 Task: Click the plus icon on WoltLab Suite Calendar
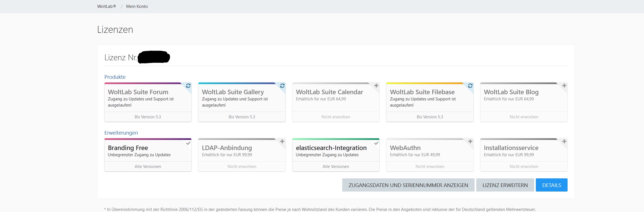pos(376,86)
